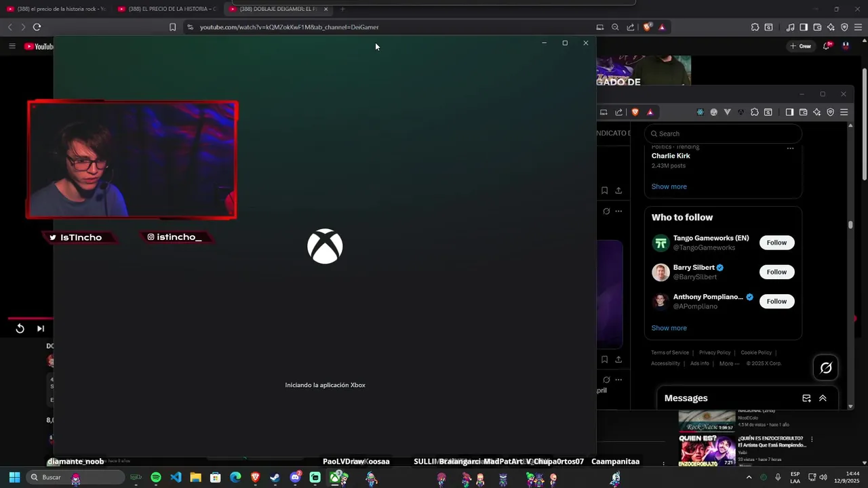Screen dimensions: 868x488
Task: Open a new browser tab with plus button
Action: 342,9
